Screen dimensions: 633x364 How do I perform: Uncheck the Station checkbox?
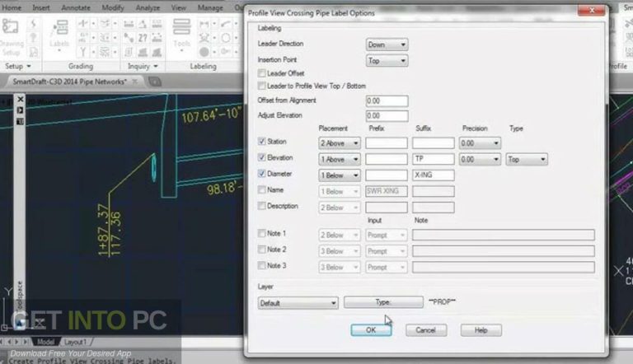coord(262,142)
